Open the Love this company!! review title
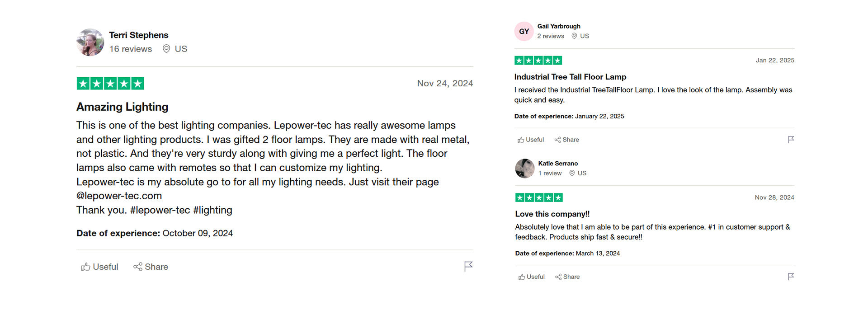This screenshot has height=310, width=868. point(552,214)
